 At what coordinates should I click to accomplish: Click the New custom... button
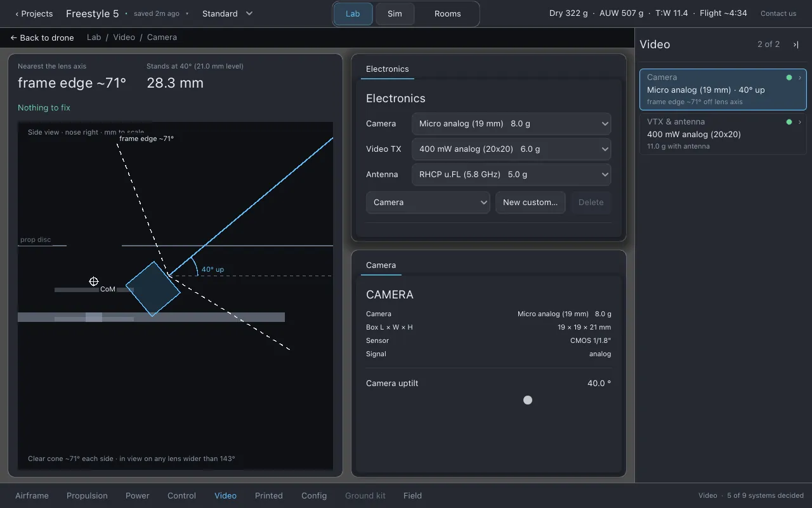(530, 203)
